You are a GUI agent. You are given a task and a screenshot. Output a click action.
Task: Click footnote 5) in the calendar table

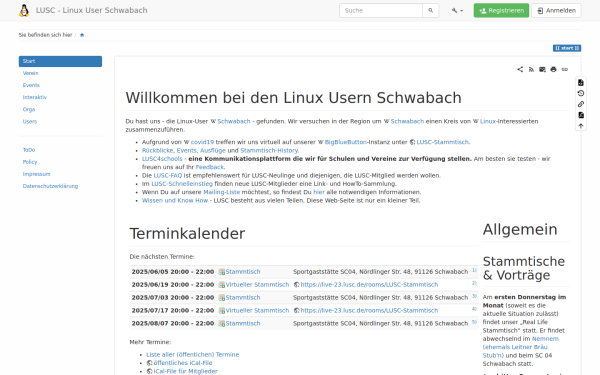474,322
